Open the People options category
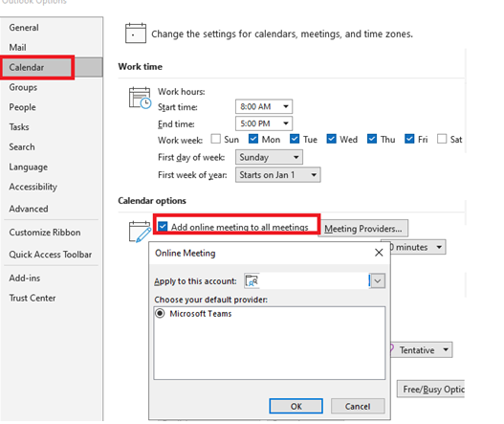504x424 pixels. click(22, 107)
